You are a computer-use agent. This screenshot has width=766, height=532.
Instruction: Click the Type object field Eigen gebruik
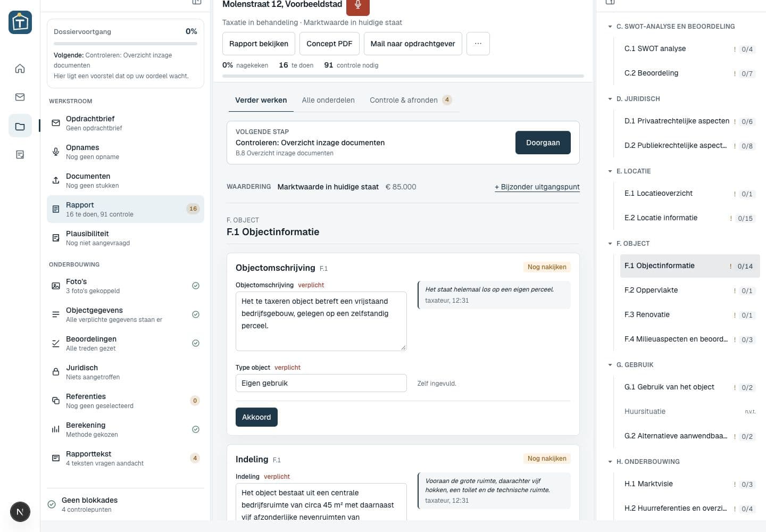point(321,383)
